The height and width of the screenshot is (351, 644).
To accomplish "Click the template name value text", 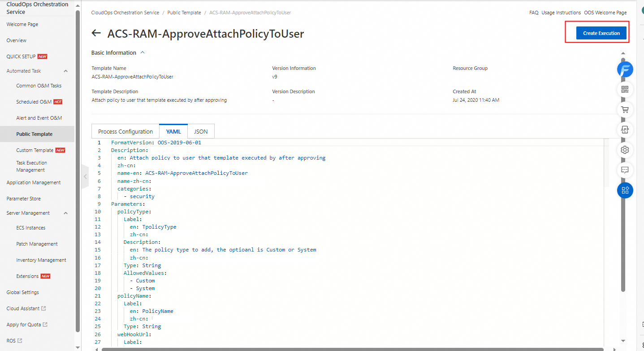I will pos(132,77).
